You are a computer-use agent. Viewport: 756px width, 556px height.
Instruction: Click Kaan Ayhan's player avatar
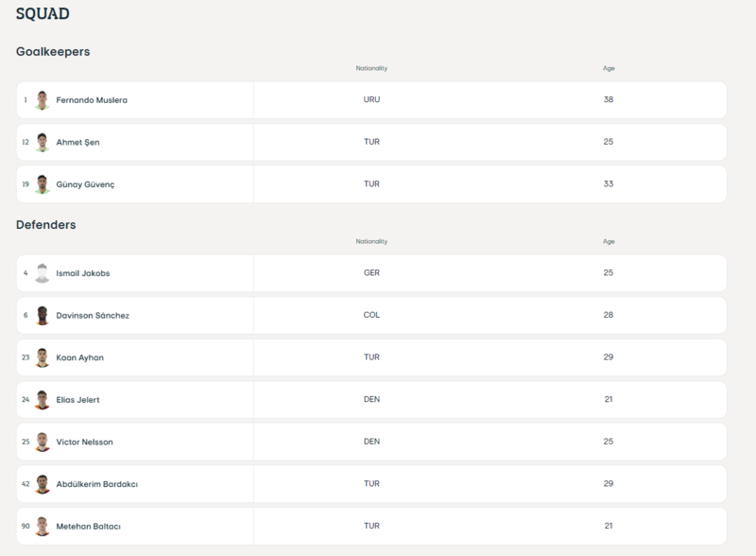coord(42,357)
